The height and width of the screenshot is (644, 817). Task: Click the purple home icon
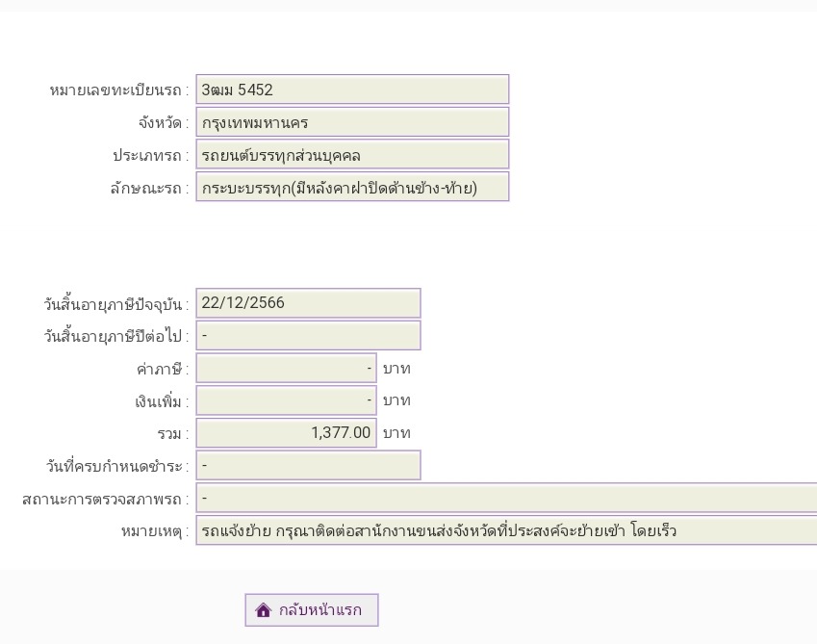coord(263,609)
